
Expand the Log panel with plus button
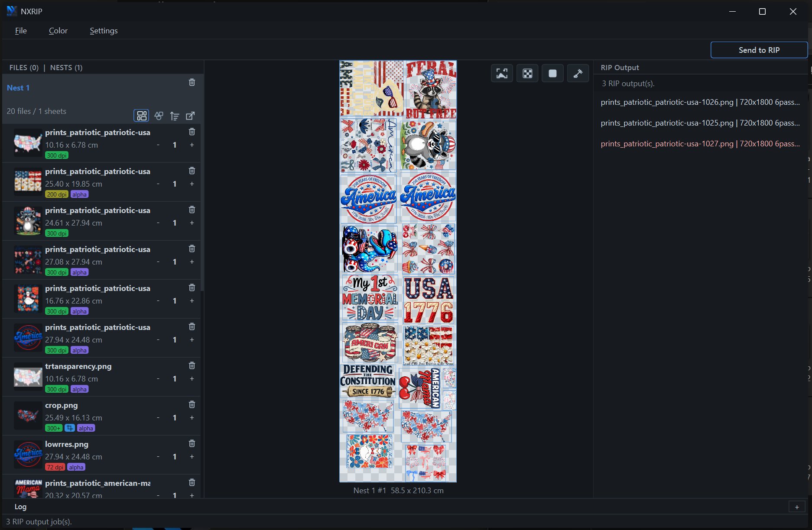(x=797, y=507)
